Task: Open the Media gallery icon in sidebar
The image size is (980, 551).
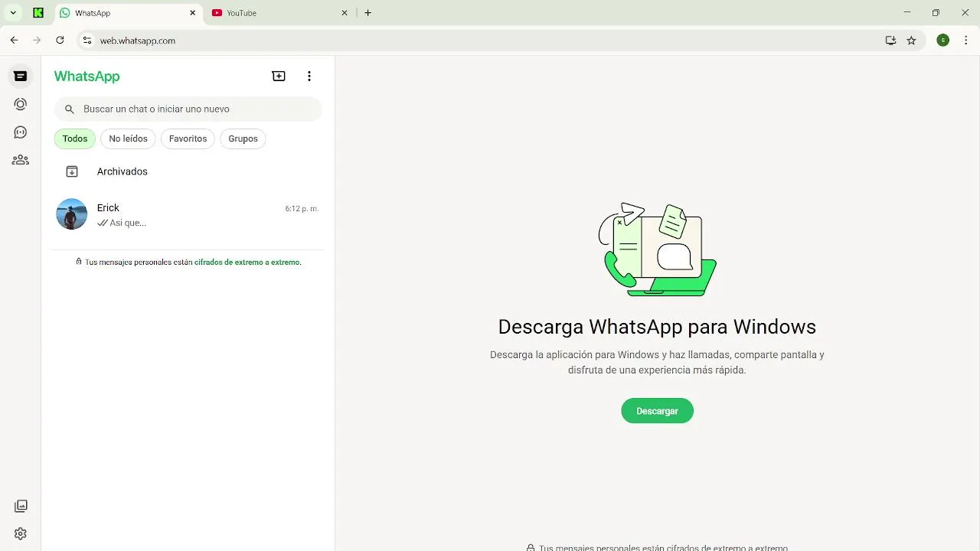Action: pyautogui.click(x=21, y=506)
